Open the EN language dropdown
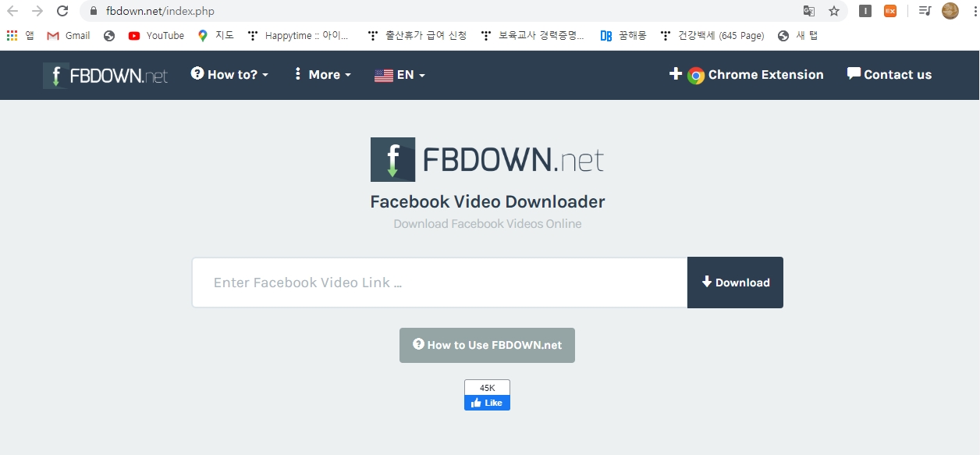The height and width of the screenshot is (455, 980). coord(399,75)
